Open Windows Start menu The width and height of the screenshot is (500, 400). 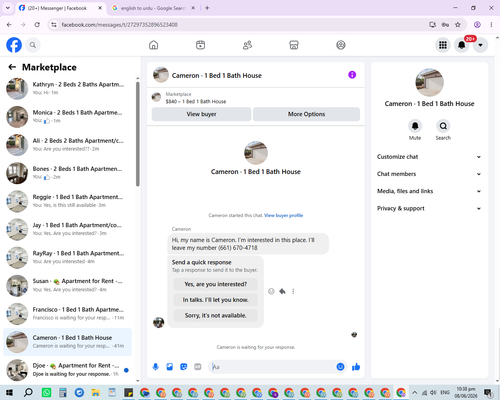(9, 393)
